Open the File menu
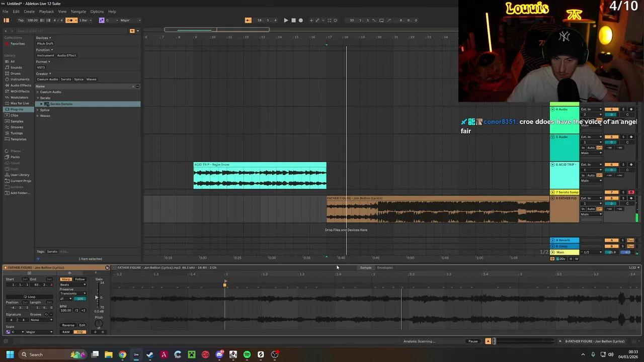This screenshot has height=362, width=644. (x=5, y=12)
